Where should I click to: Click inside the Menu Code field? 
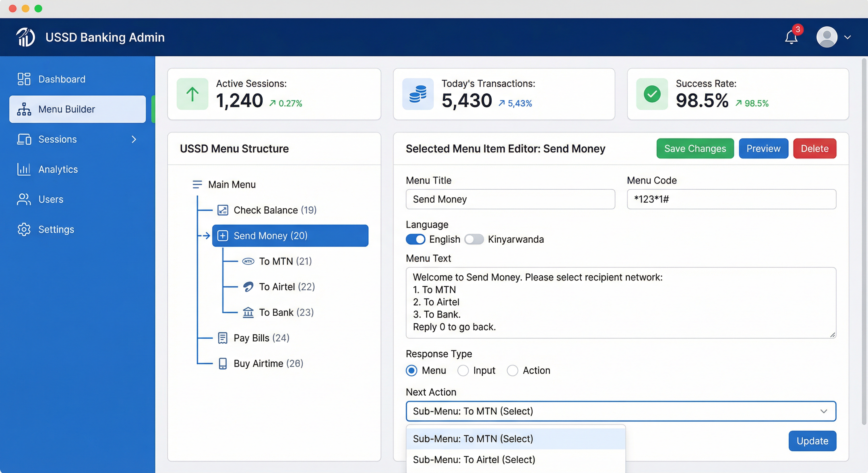[731, 199]
